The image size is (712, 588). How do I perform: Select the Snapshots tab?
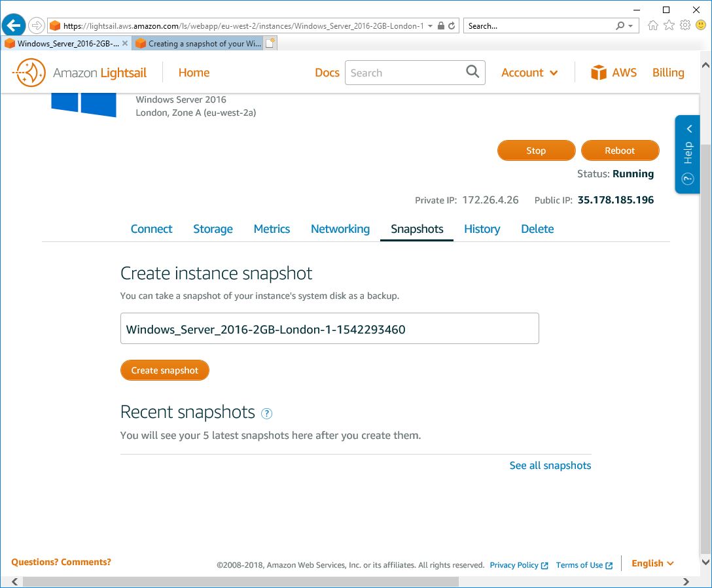(417, 229)
